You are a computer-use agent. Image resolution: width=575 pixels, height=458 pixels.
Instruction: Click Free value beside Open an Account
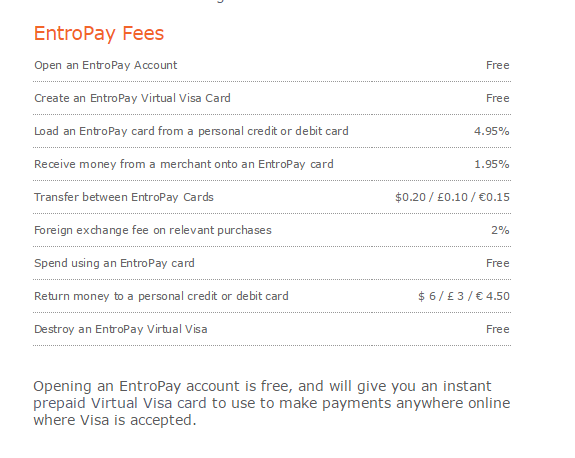(x=498, y=65)
